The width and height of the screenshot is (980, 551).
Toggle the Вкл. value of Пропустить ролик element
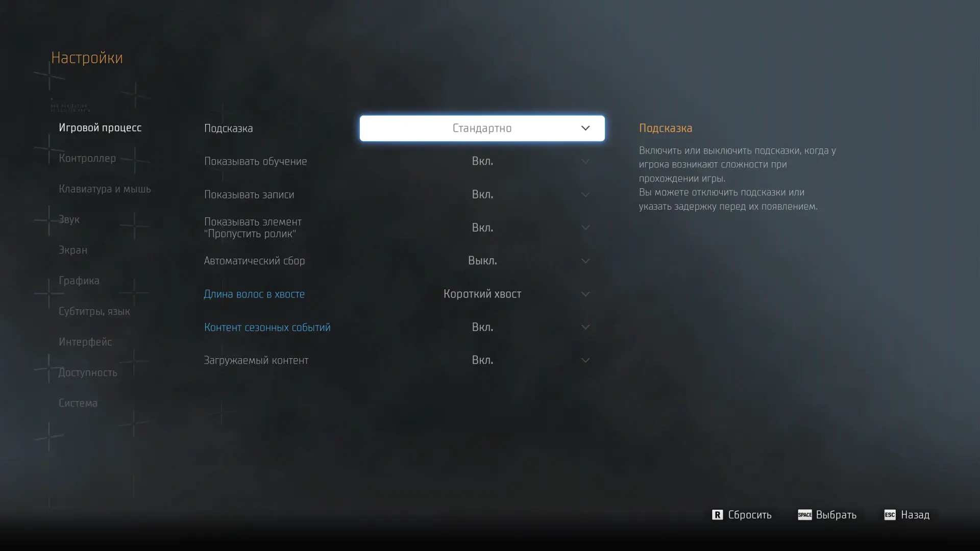pyautogui.click(x=482, y=228)
